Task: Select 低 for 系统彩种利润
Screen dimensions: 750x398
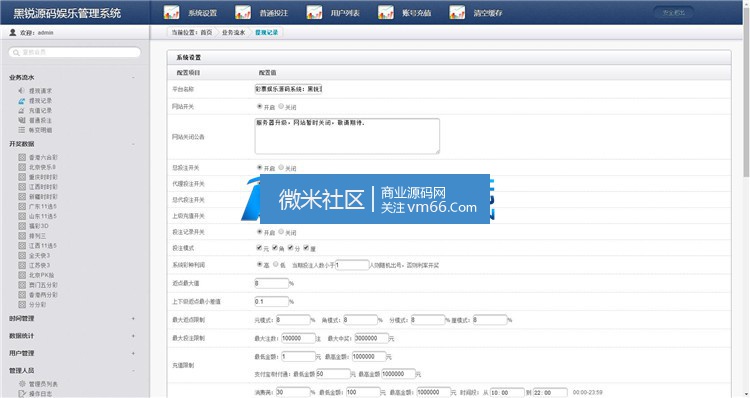Action: click(276, 264)
